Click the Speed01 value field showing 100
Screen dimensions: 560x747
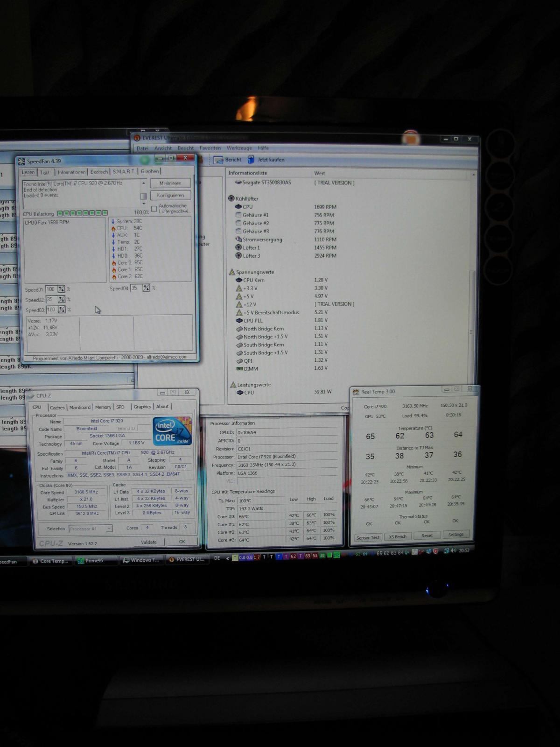pyautogui.click(x=51, y=289)
